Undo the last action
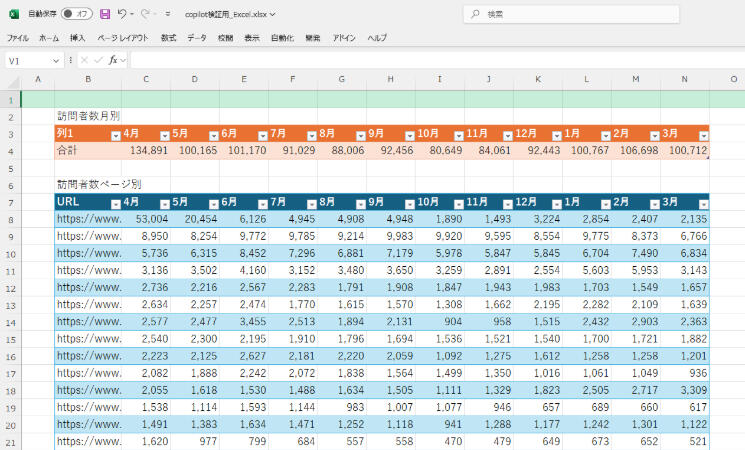The image size is (745, 450). tap(122, 14)
